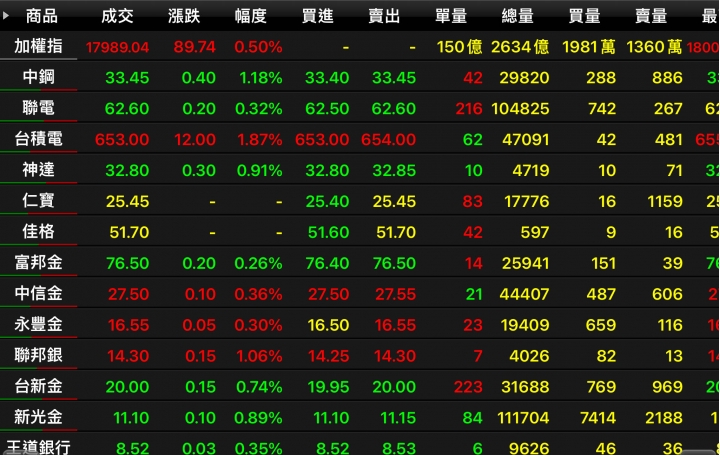Click 永豐金 bid price 16.50

pos(328,325)
